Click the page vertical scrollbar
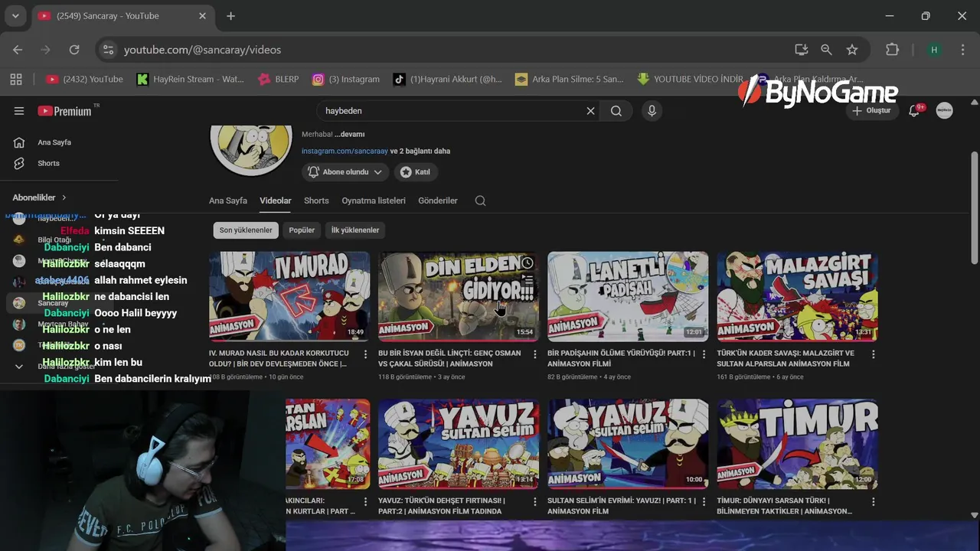The height and width of the screenshot is (551, 980). (974, 208)
